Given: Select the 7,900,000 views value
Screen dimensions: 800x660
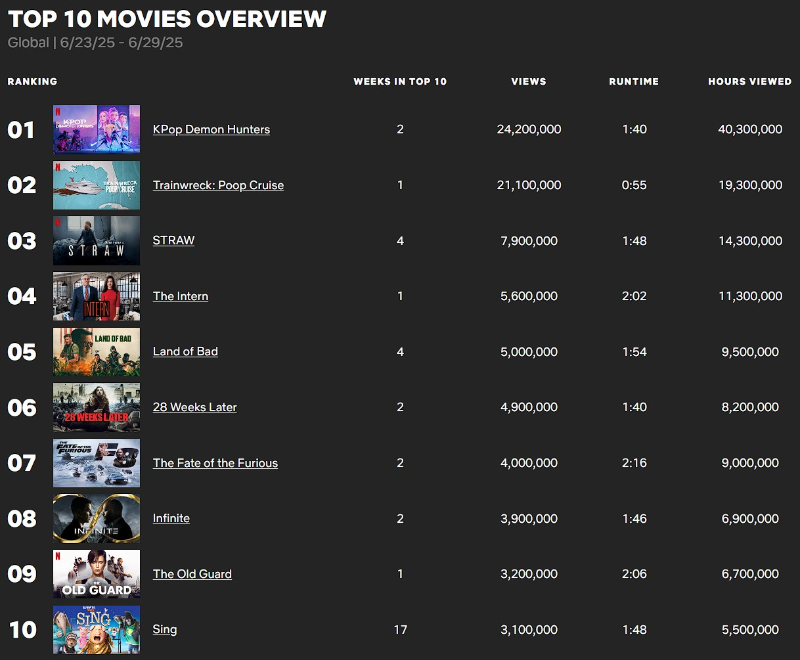Looking at the screenshot, I should tap(529, 241).
